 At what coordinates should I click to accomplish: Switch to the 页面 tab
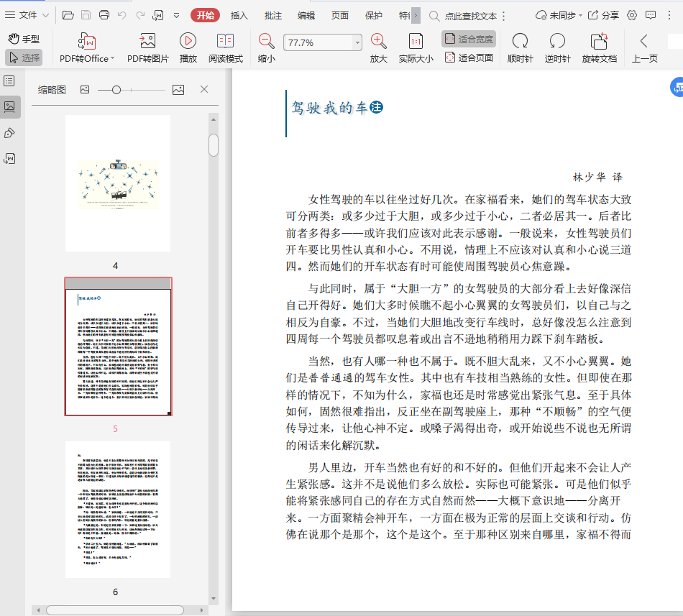[x=340, y=16]
